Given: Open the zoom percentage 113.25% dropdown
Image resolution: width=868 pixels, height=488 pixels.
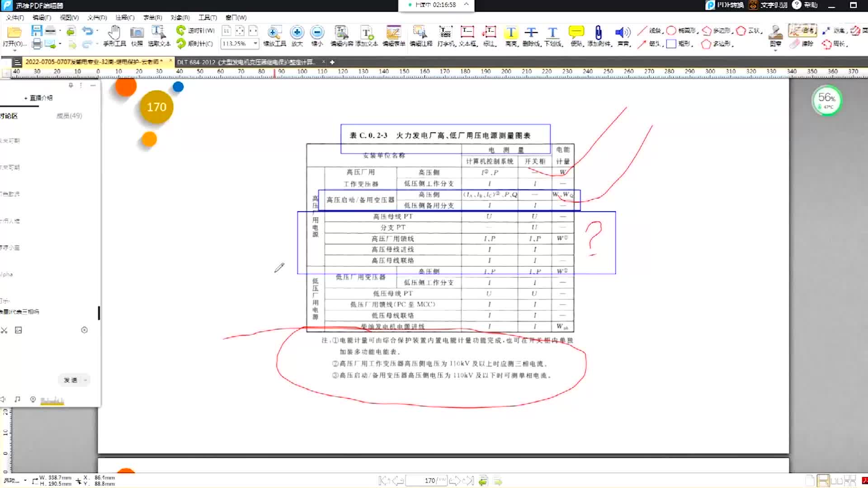Looking at the screenshot, I should coord(255,43).
